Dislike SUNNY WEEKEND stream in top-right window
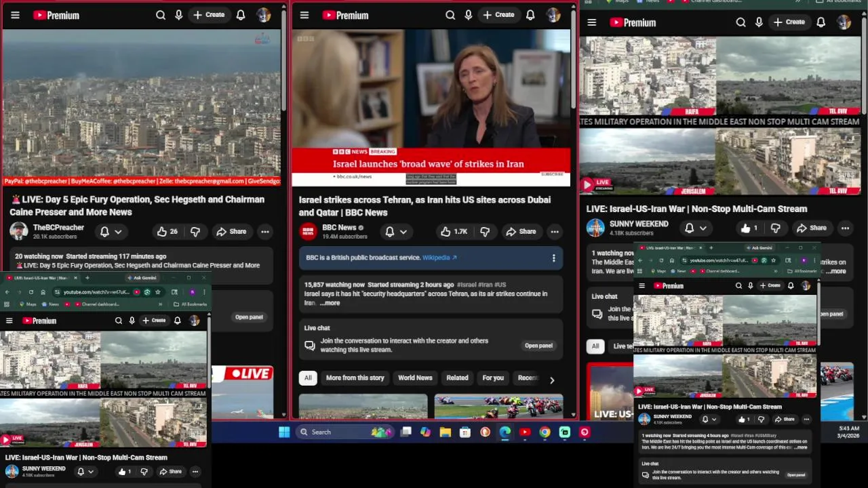This screenshot has width=868, height=488. click(x=776, y=228)
